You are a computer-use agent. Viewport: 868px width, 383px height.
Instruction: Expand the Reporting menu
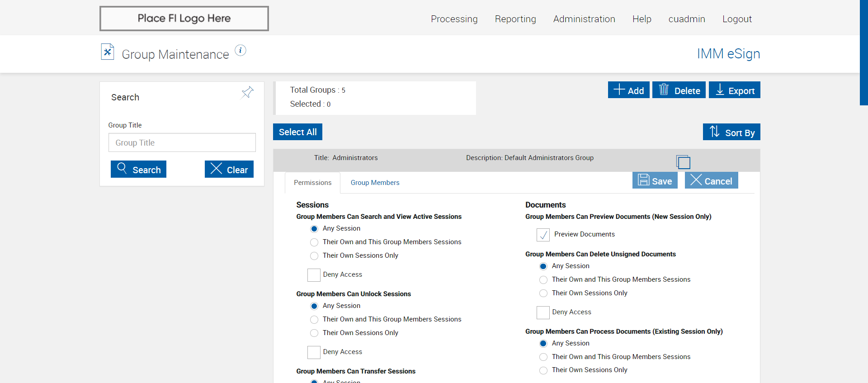pos(515,19)
